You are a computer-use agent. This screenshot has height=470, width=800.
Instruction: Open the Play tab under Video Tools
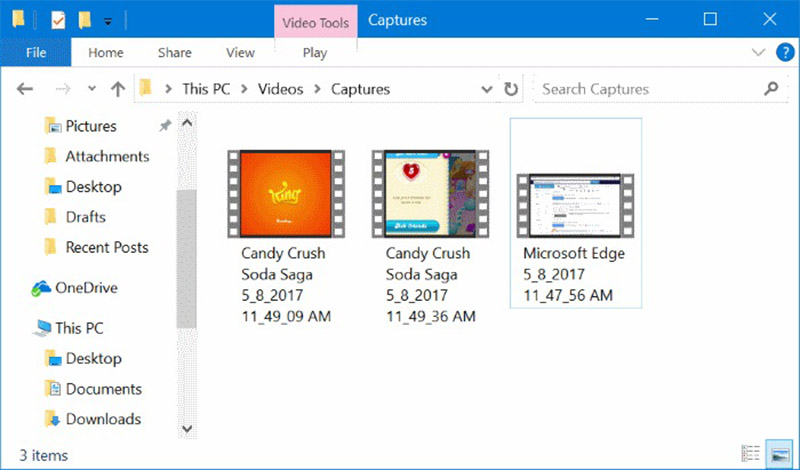[314, 53]
